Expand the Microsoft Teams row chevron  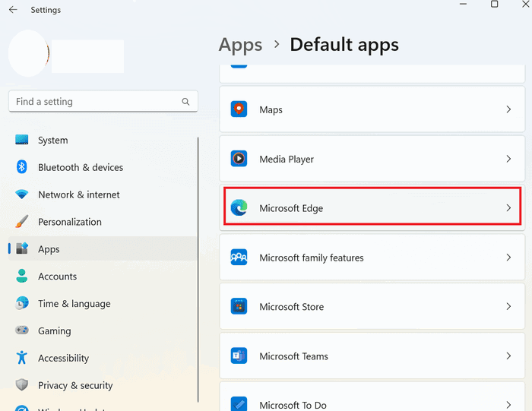pyautogui.click(x=508, y=356)
